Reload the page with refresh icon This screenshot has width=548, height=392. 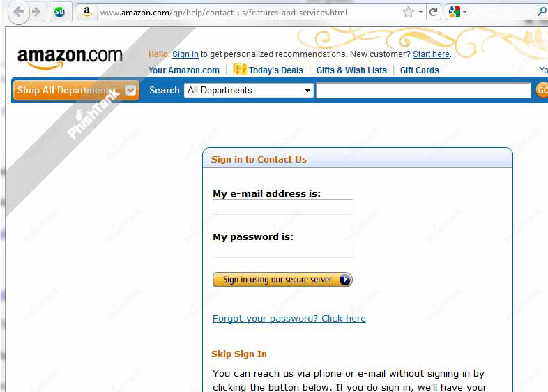[x=434, y=13]
